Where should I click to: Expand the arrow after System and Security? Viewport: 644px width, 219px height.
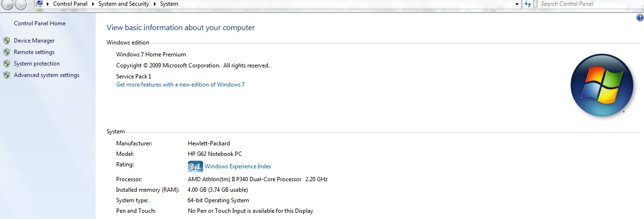pos(154,4)
